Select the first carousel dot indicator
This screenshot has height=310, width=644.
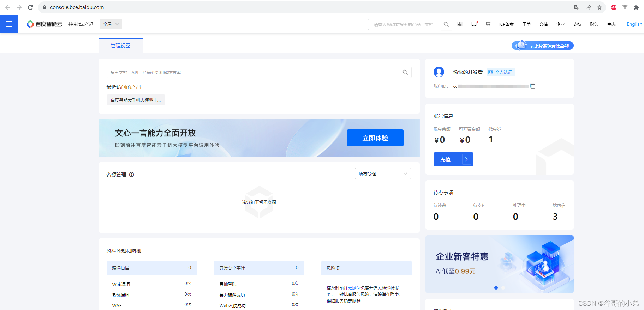(496, 288)
